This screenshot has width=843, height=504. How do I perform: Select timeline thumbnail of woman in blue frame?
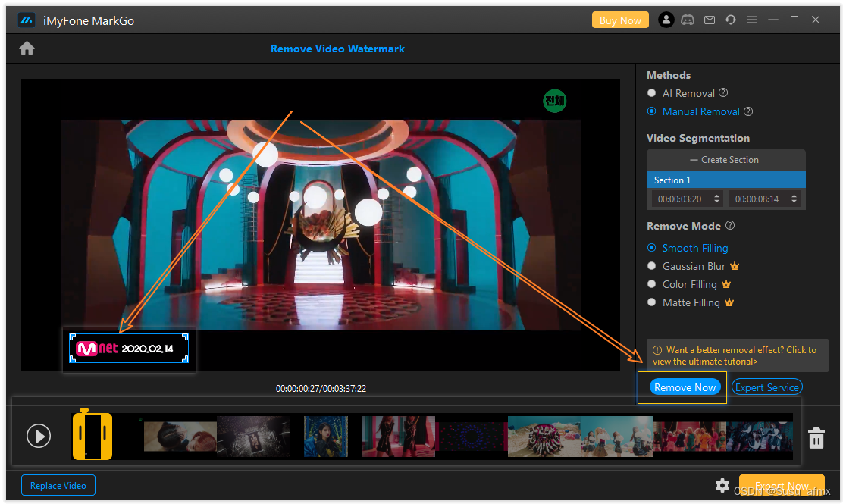coord(326,437)
